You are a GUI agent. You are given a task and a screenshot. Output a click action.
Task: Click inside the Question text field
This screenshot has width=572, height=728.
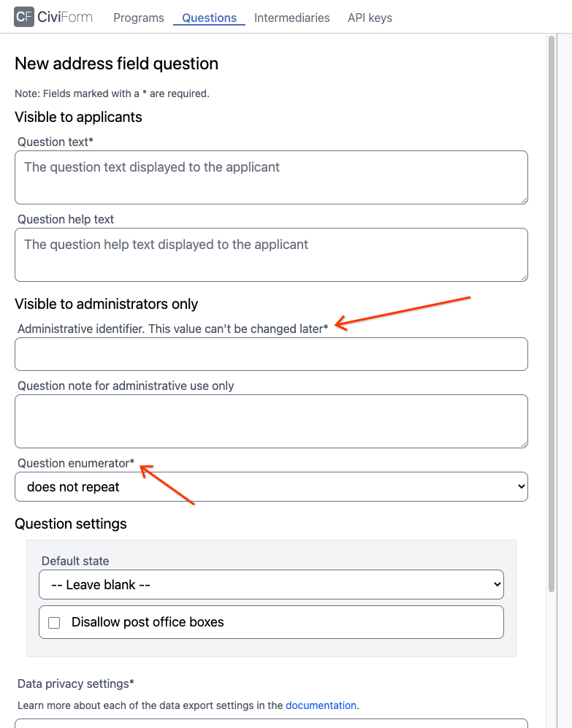click(x=270, y=177)
